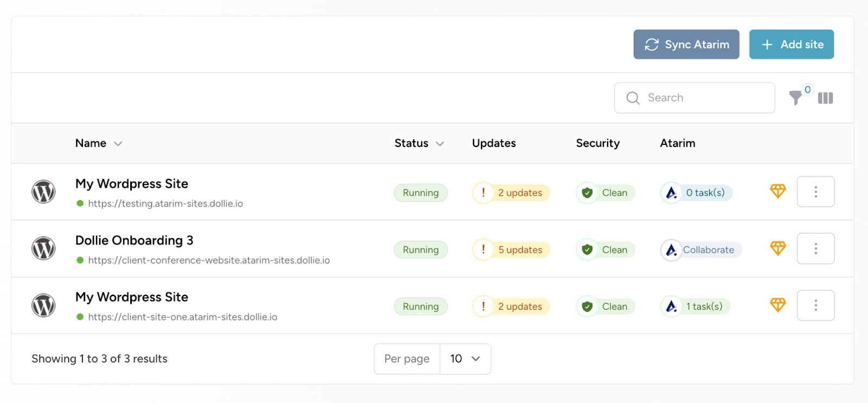
Task: Click the Atarim logo beside 0 task(s)
Action: tap(671, 193)
